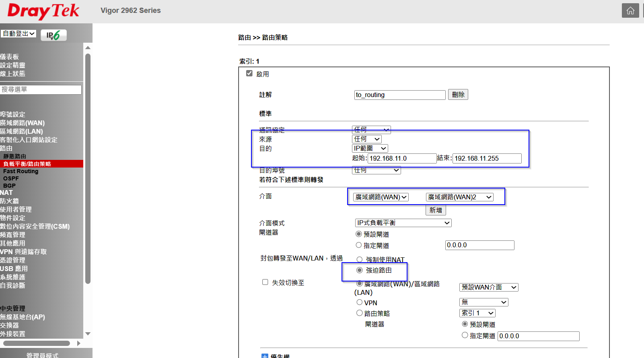Viewport: 644px width, 358px height.
Task: Expand the 廣域網路(WAN)2 interface dropdown
Action: point(459,197)
